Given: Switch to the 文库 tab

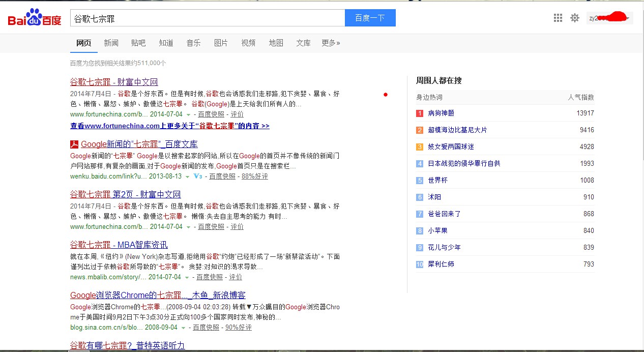Looking at the screenshot, I should 303,43.
